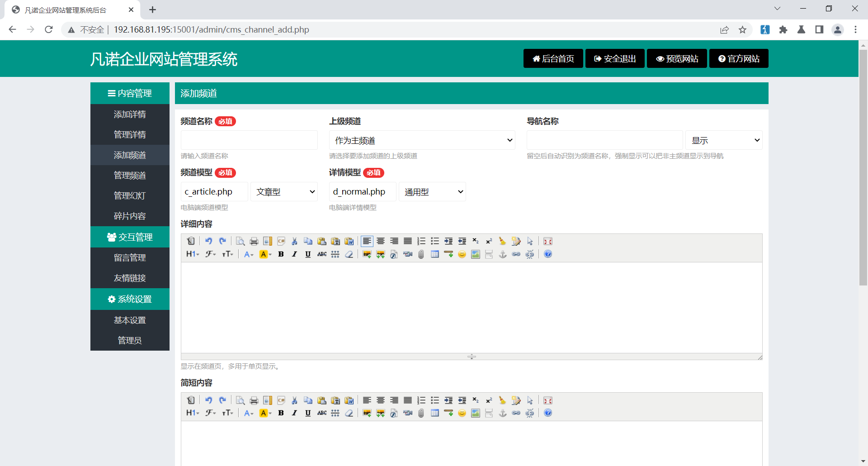Click the 安全退出 logout button
Image resolution: width=868 pixels, height=466 pixels.
click(x=615, y=58)
